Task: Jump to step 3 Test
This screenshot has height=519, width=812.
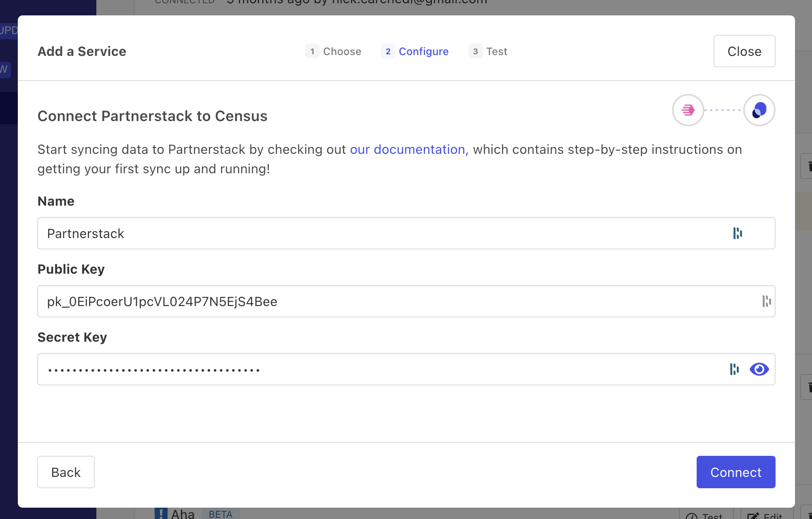Action: tap(496, 51)
